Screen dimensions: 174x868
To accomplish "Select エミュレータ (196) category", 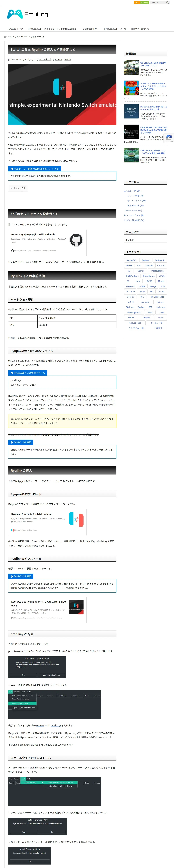I will coord(132,191).
